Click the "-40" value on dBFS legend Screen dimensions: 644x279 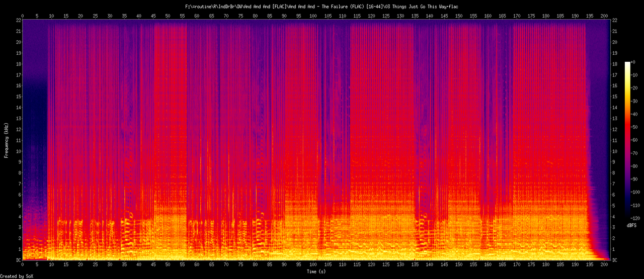tap(635, 114)
